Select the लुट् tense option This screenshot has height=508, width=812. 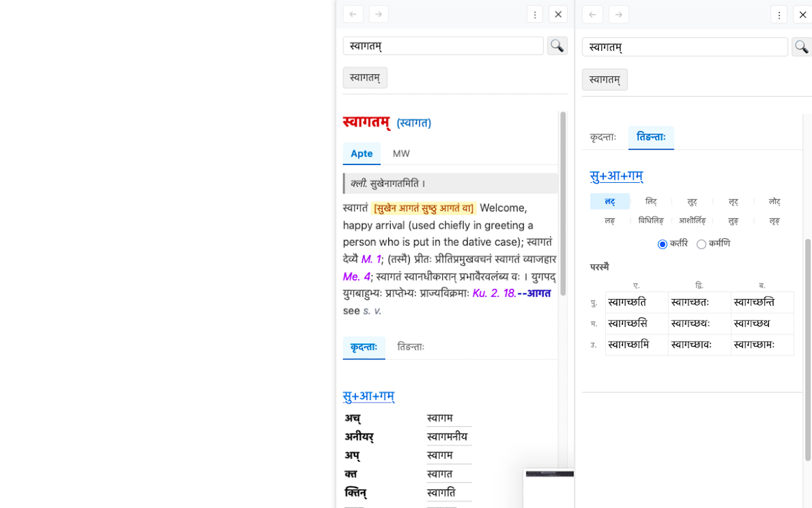click(692, 201)
